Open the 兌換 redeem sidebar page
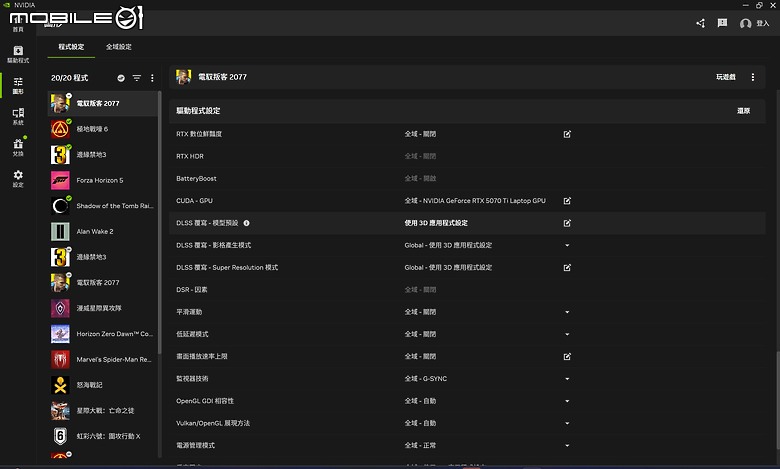 [18, 147]
